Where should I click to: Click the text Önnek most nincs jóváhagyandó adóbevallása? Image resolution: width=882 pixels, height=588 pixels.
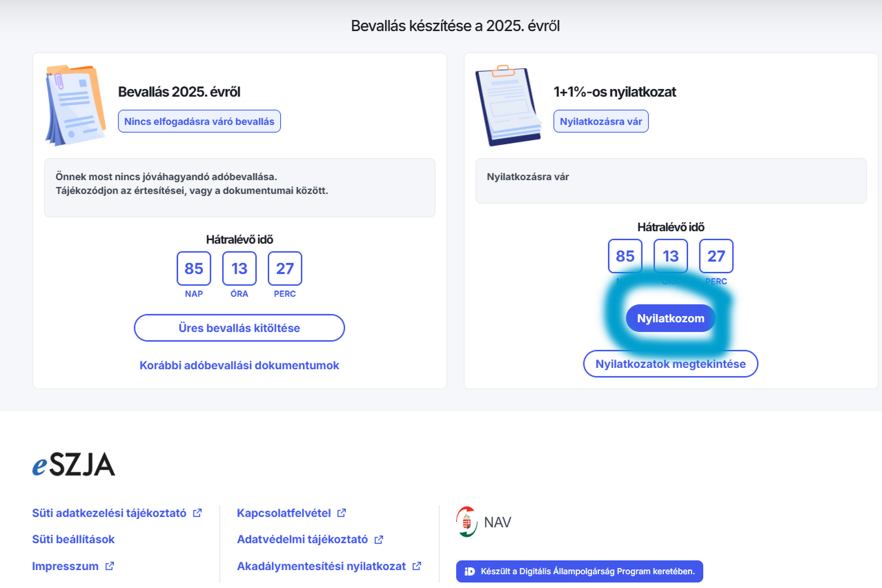pos(166,176)
